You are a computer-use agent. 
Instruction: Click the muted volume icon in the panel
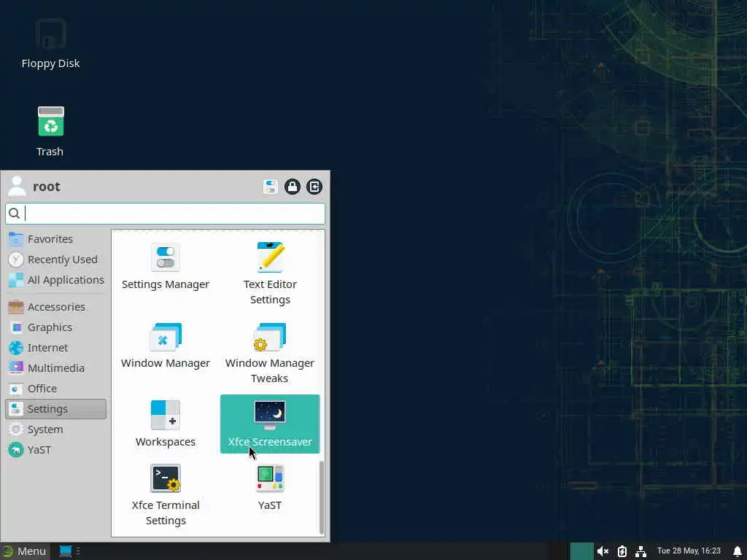(x=603, y=551)
